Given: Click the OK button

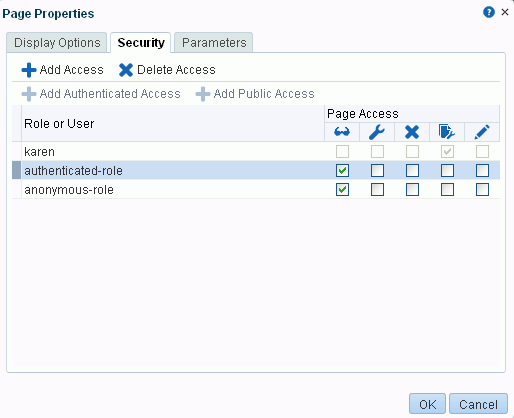Looking at the screenshot, I should (x=427, y=404).
